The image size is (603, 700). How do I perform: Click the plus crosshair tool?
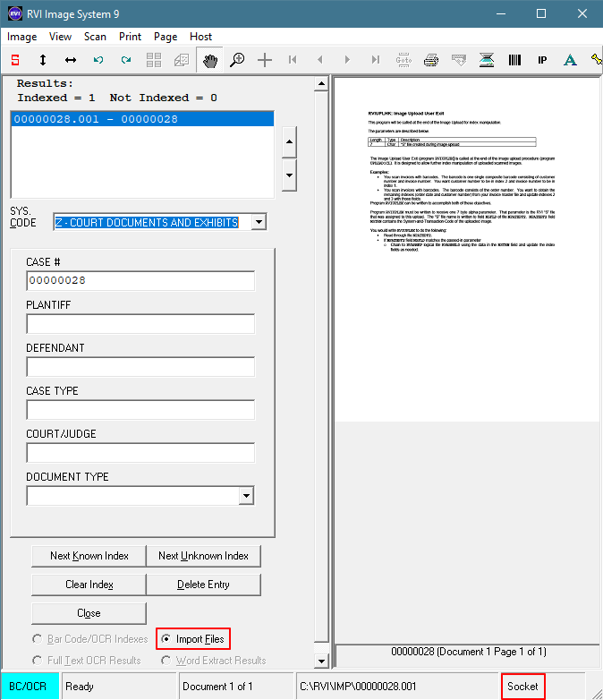pos(265,60)
